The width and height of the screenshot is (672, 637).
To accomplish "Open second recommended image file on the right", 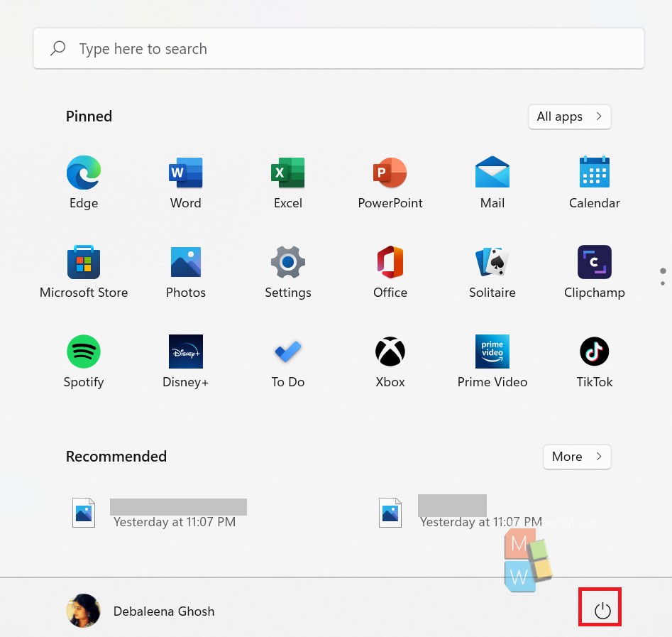I will 461,513.
